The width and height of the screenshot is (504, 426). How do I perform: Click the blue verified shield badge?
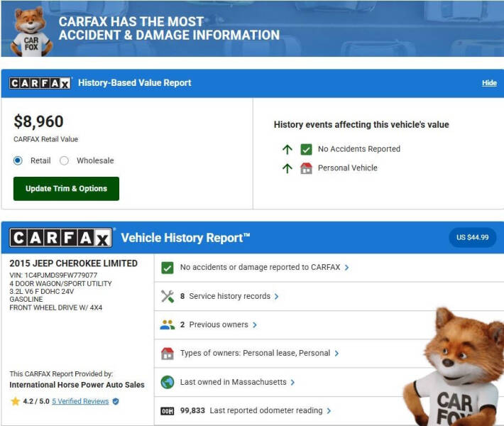pos(116,401)
